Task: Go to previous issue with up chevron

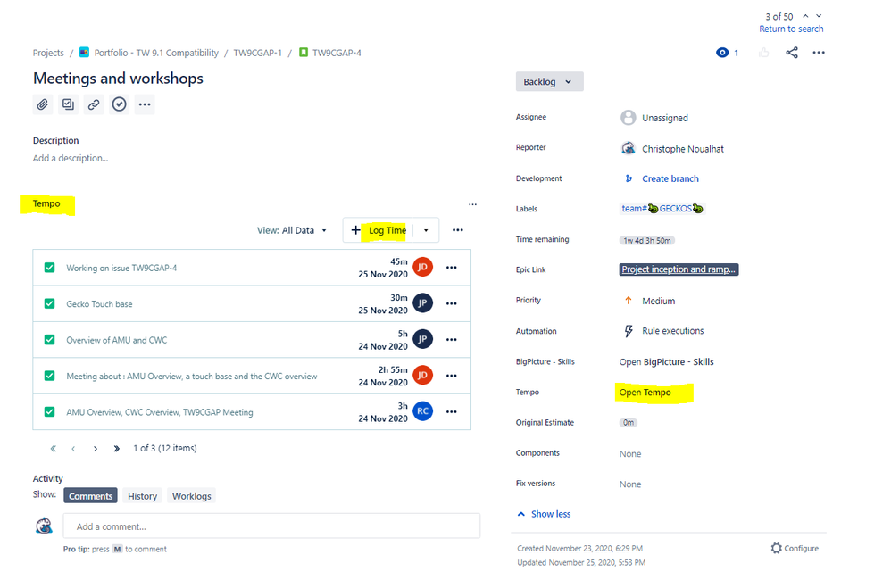Action: tap(806, 16)
